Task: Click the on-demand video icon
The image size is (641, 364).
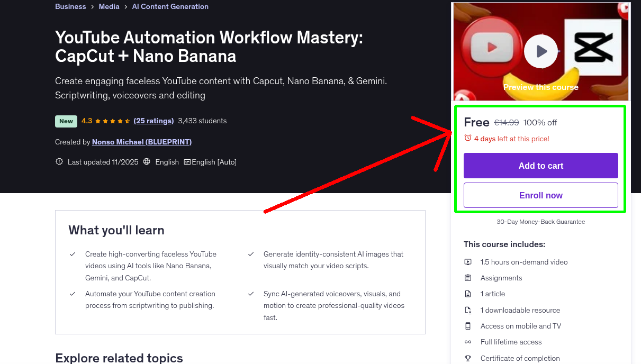Action: [x=468, y=262]
